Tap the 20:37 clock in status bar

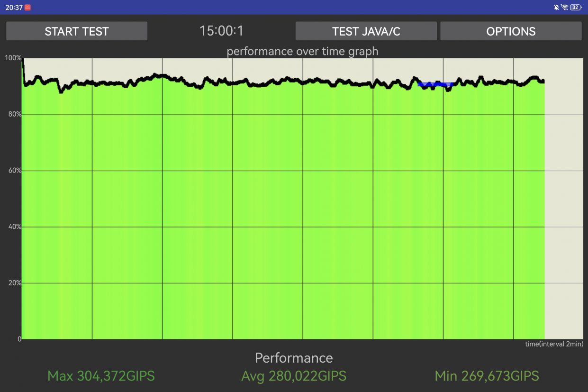[14, 7]
